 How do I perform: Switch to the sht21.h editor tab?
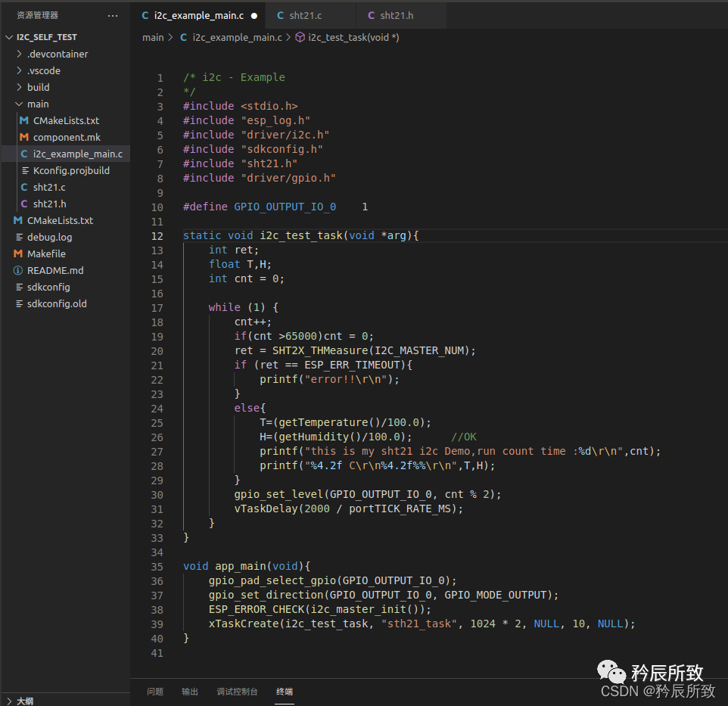tap(396, 15)
